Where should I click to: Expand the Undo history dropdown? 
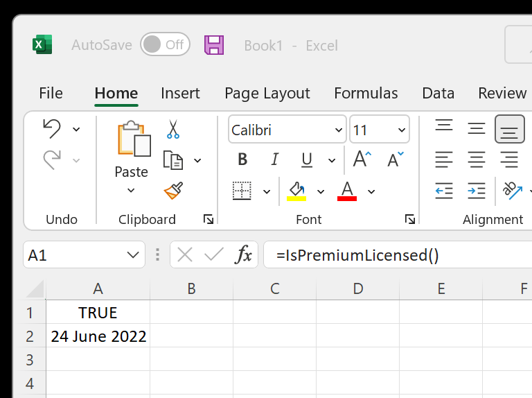click(76, 130)
